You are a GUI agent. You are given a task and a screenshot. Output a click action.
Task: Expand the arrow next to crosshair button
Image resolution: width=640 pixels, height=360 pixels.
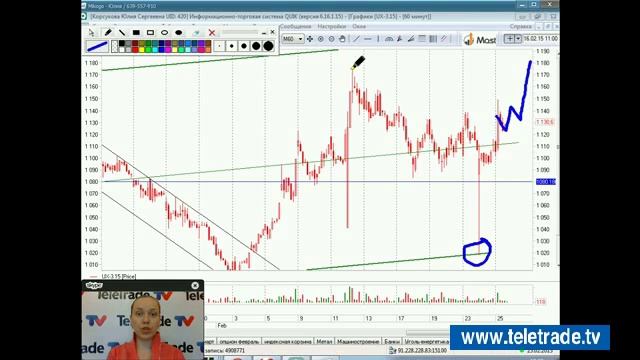518,39
